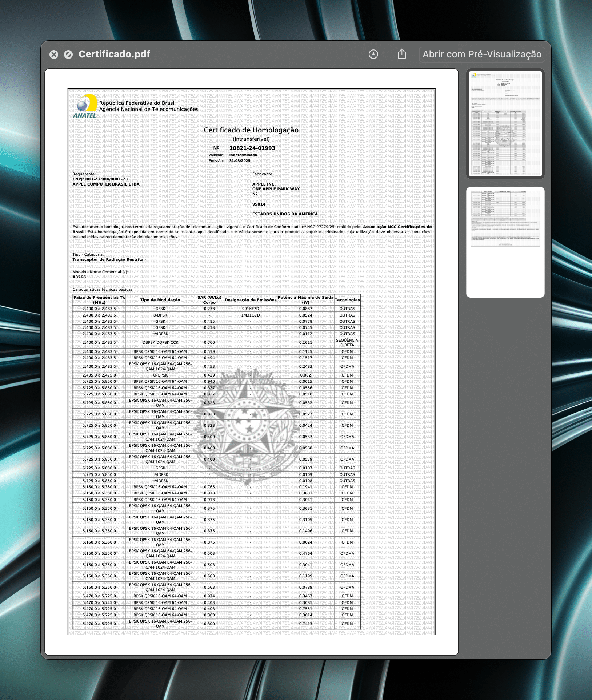Click the full screen toggle icon
This screenshot has width=592, height=700.
[x=68, y=55]
